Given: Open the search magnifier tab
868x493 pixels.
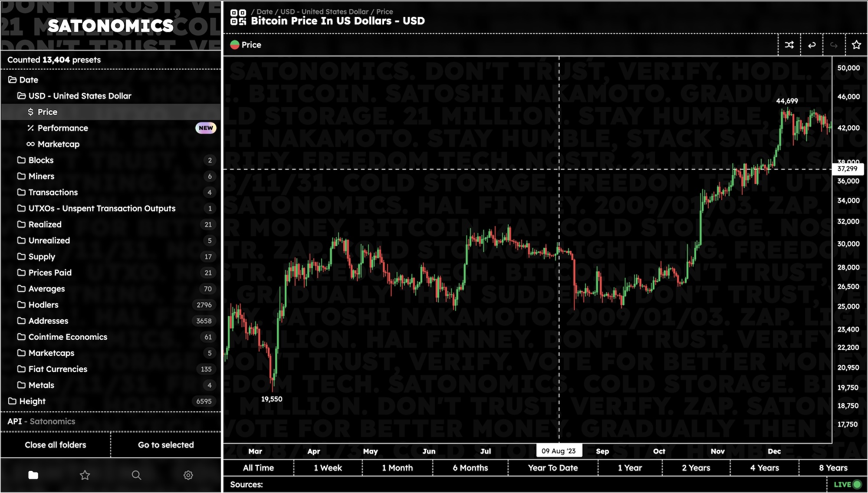Looking at the screenshot, I should [136, 475].
